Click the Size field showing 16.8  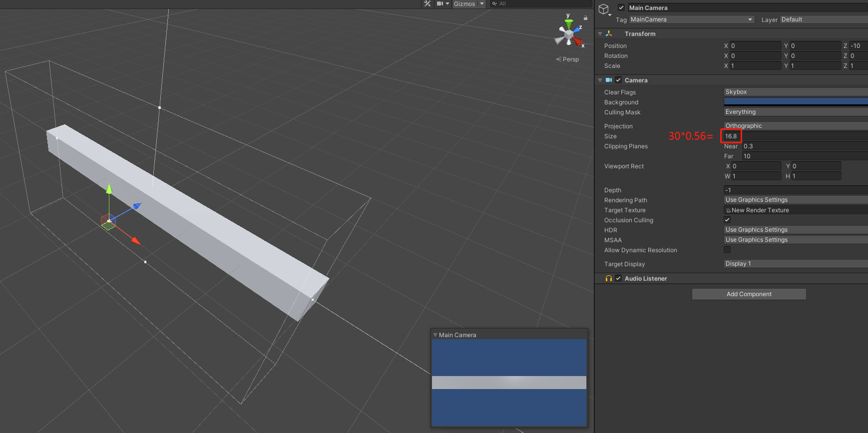click(x=796, y=136)
